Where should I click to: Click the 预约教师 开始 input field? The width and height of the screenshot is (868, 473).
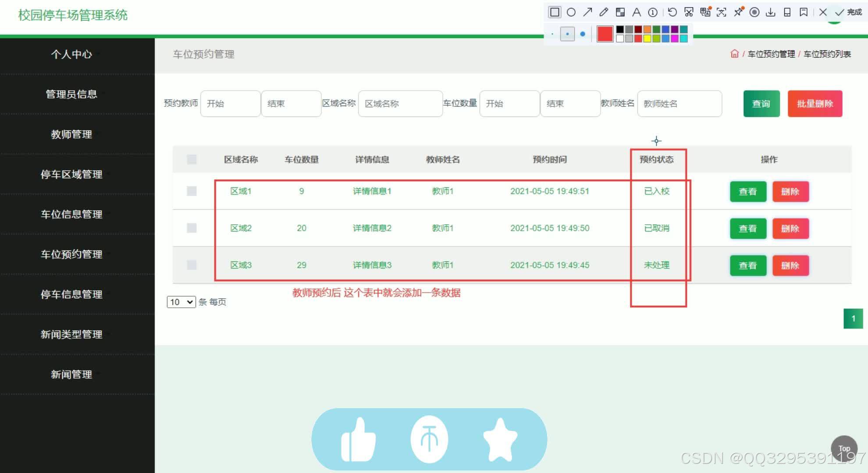(230, 104)
